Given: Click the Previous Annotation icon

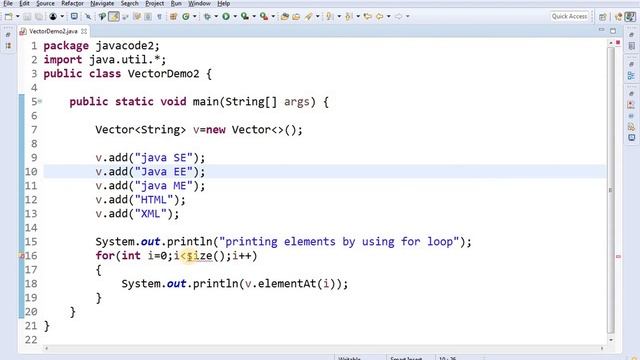Looking at the screenshot, I should [349, 17].
